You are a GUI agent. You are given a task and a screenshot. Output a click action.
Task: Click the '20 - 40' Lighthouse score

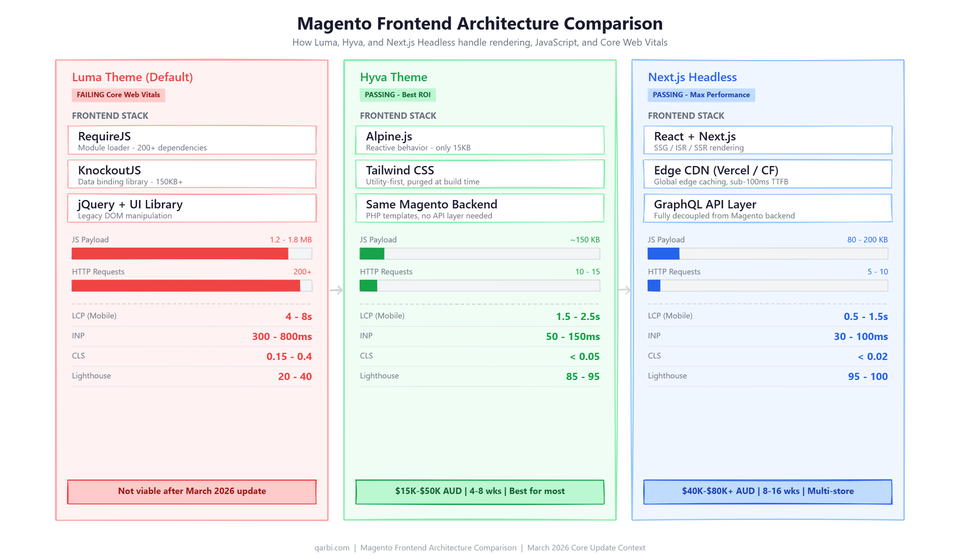click(x=295, y=376)
